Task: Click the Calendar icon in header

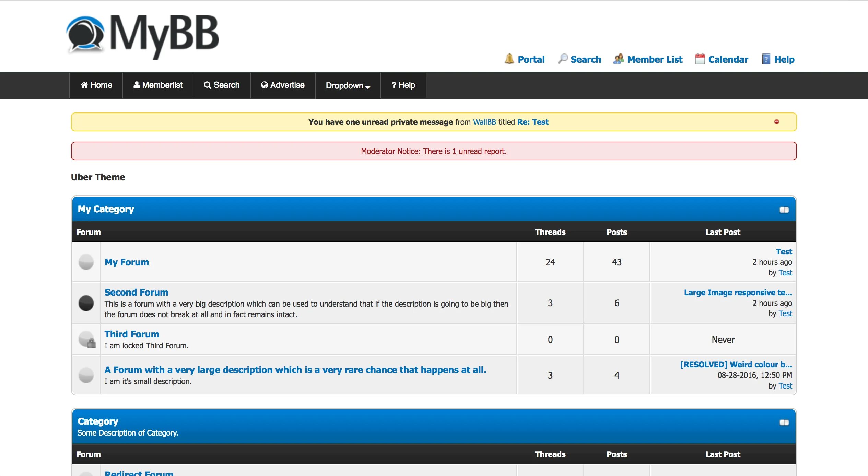Action: point(700,59)
